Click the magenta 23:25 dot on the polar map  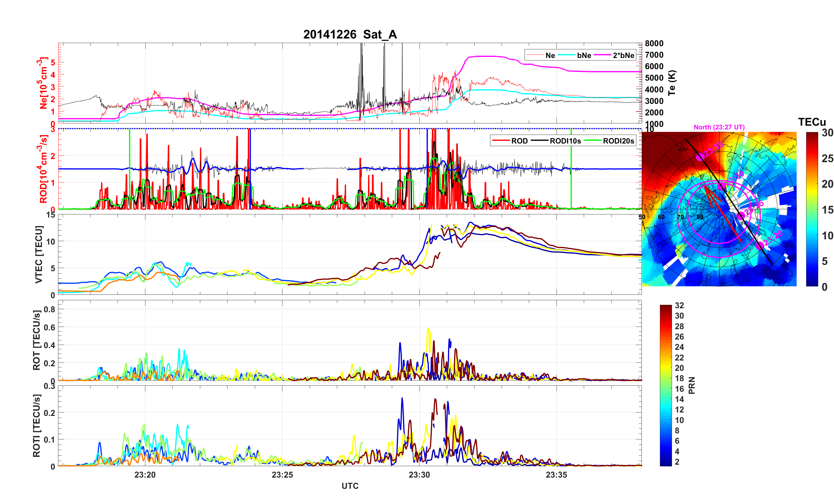pos(741,215)
